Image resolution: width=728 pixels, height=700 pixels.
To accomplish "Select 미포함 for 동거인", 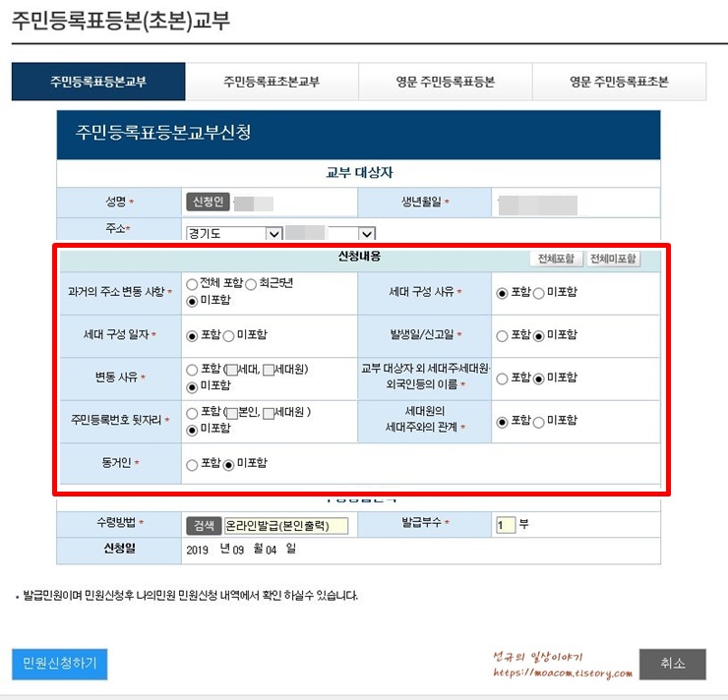I will [x=228, y=465].
